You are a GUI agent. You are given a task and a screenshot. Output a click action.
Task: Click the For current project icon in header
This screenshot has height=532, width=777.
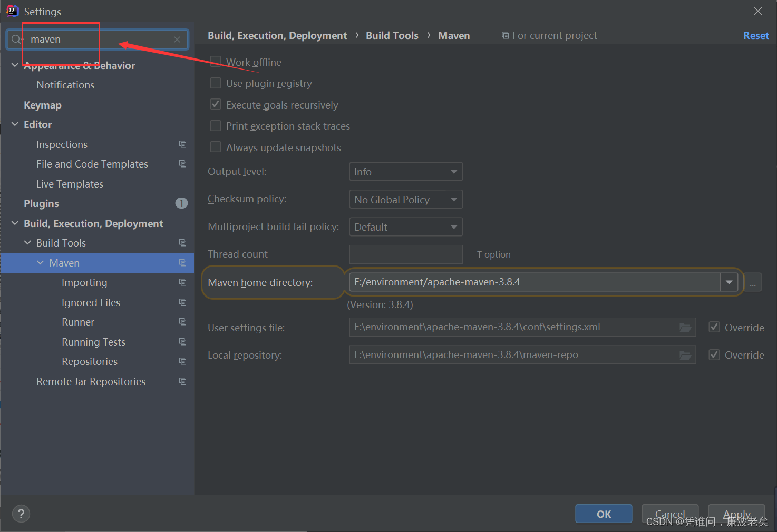(x=505, y=35)
